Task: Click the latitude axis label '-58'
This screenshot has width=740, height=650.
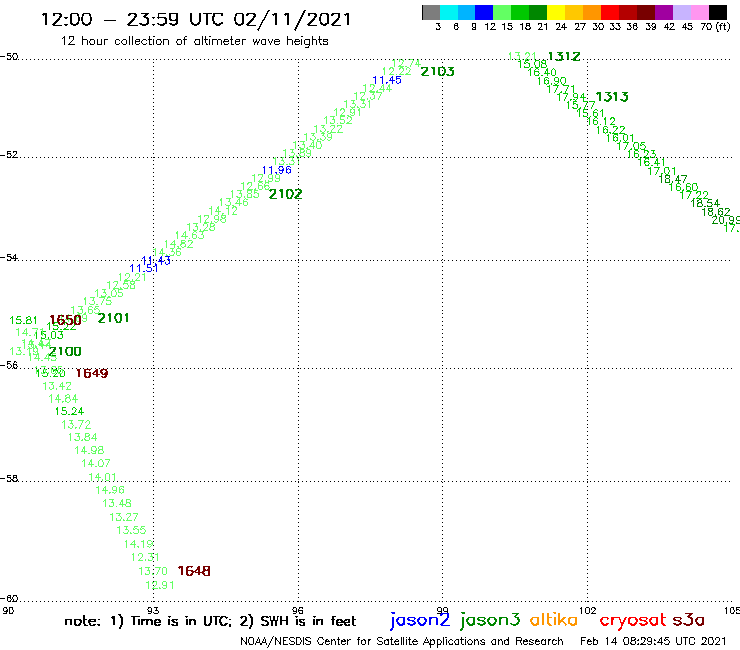Action: [x=9, y=479]
